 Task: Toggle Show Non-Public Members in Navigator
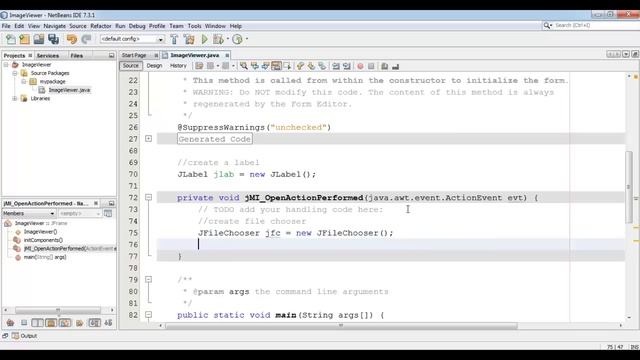(x=51, y=323)
